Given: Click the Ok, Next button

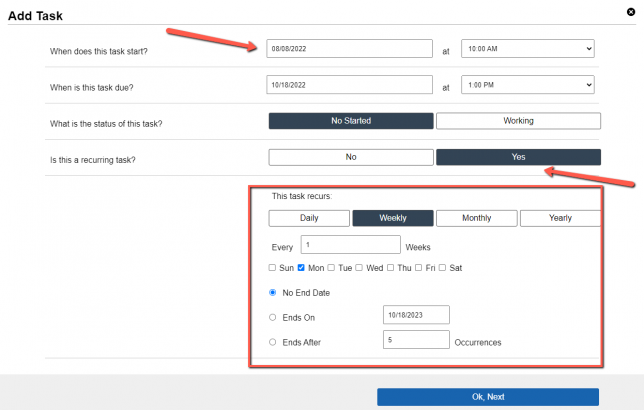Looking at the screenshot, I should pyautogui.click(x=488, y=397).
